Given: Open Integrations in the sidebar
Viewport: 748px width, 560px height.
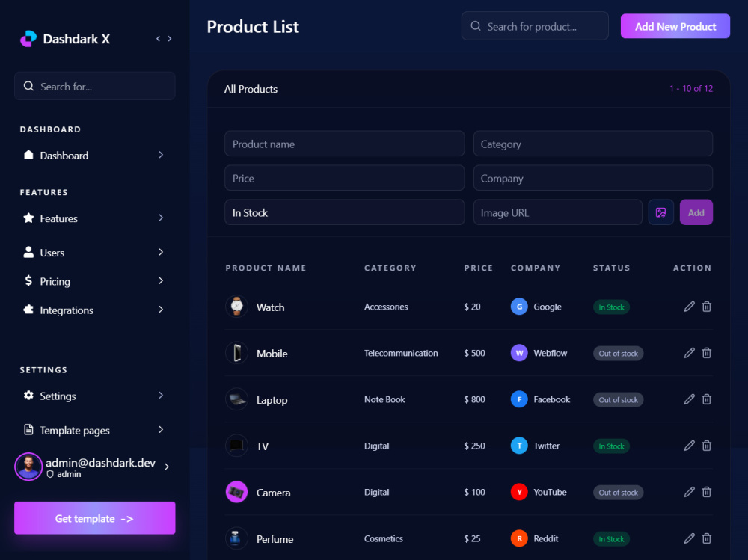Looking at the screenshot, I should pos(94,310).
